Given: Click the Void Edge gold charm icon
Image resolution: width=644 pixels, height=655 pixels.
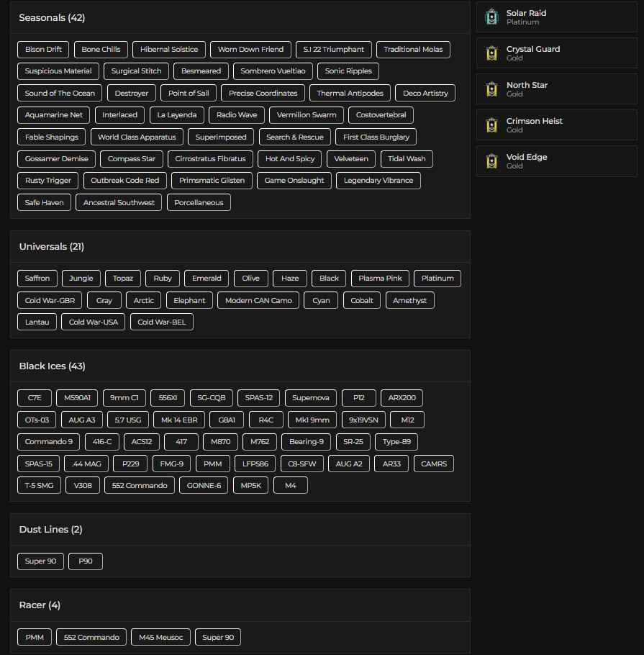Looking at the screenshot, I should [x=491, y=161].
